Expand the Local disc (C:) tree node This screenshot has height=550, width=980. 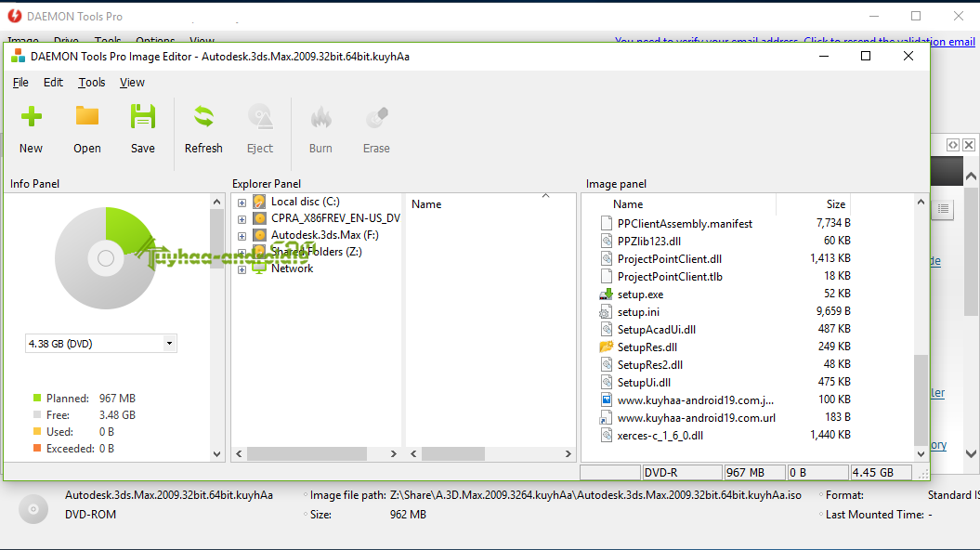[x=242, y=203]
